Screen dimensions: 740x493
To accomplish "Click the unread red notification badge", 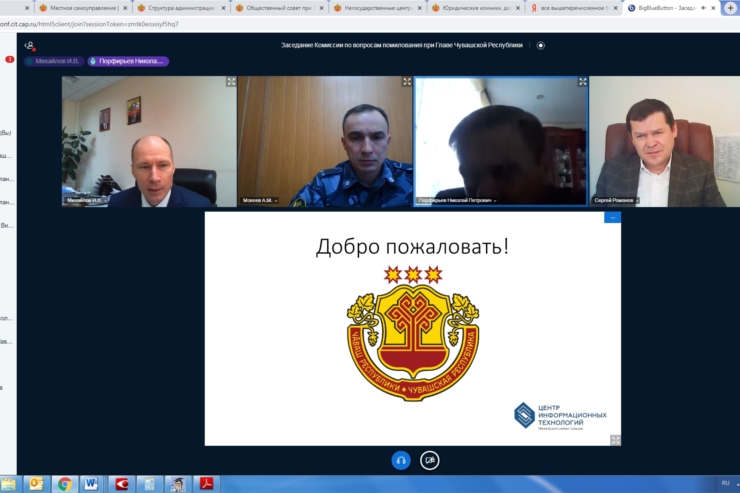I will click(x=9, y=59).
